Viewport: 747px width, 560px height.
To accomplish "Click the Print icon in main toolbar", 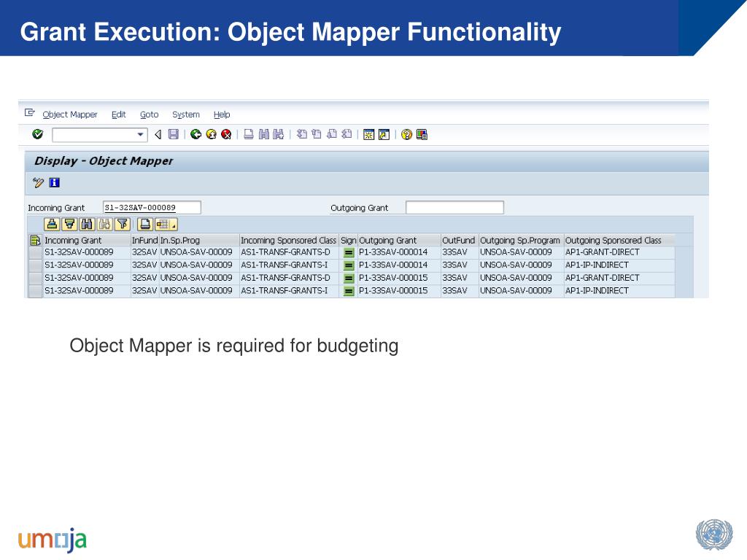I will coord(249,134).
